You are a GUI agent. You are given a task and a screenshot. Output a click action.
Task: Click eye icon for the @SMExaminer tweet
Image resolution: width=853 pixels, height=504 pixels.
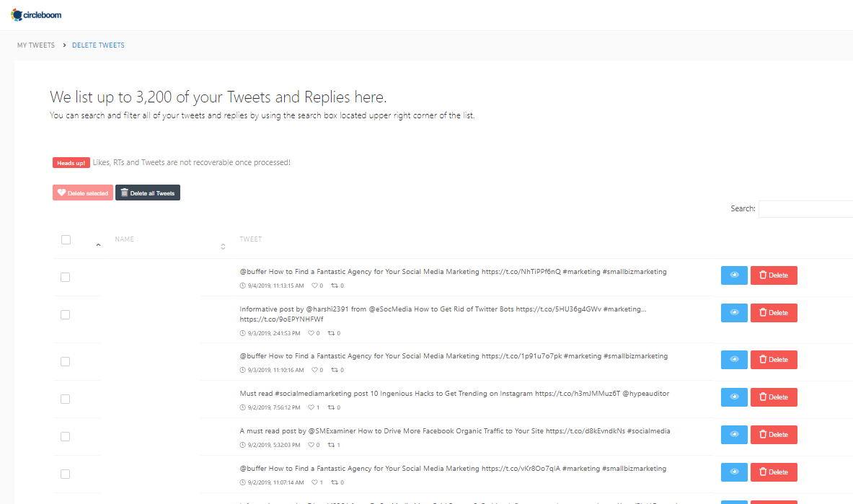coord(734,434)
